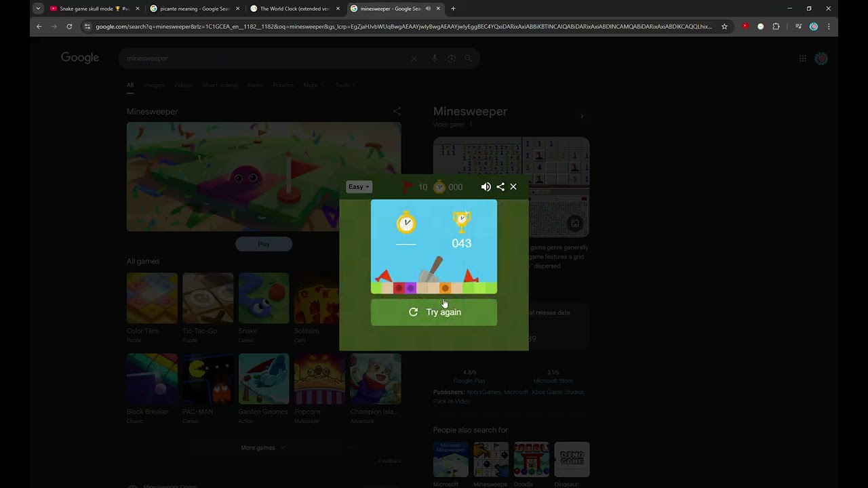
Task: Click the stopwatch timer icon in game header
Action: [x=439, y=187]
